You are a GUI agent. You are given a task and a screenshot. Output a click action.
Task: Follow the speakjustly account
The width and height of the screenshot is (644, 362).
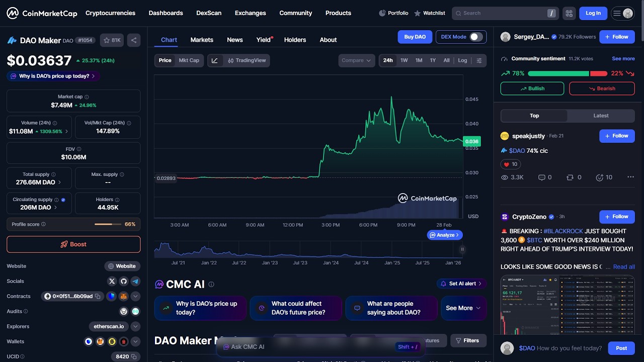click(x=617, y=136)
